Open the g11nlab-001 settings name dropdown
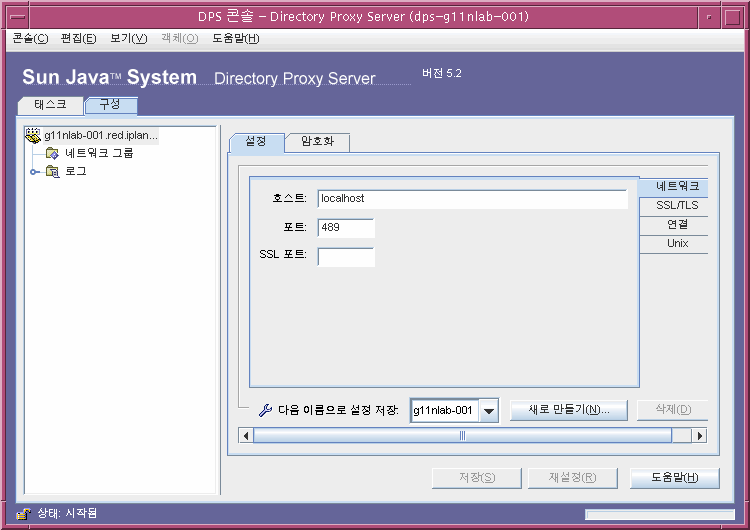The height and width of the screenshot is (530, 750). point(488,410)
